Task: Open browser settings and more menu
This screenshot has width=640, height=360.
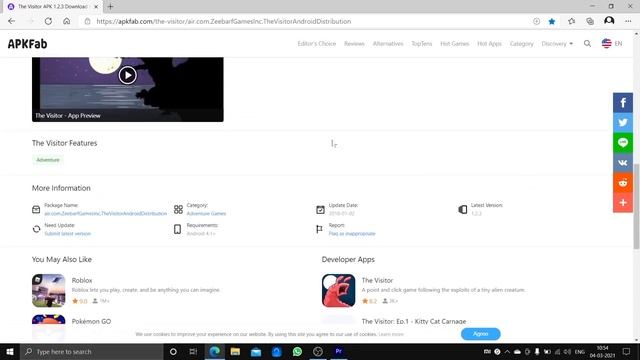Action: click(628, 21)
